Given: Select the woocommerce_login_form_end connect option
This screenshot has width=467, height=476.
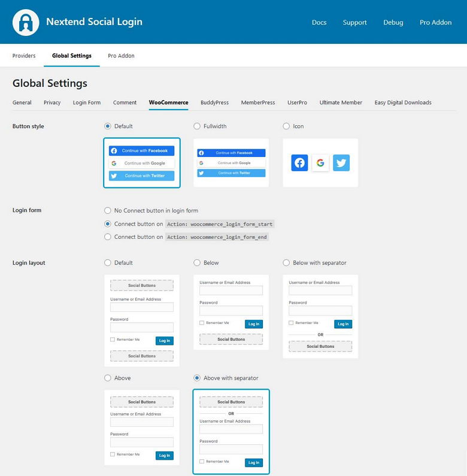Looking at the screenshot, I should tap(108, 237).
